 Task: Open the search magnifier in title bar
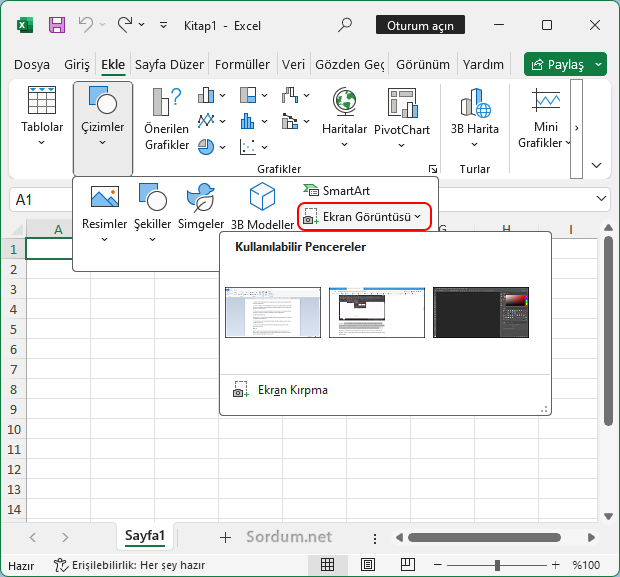pyautogui.click(x=345, y=25)
